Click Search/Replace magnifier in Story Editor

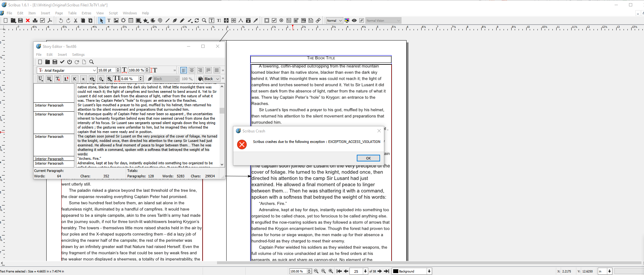[x=92, y=62]
